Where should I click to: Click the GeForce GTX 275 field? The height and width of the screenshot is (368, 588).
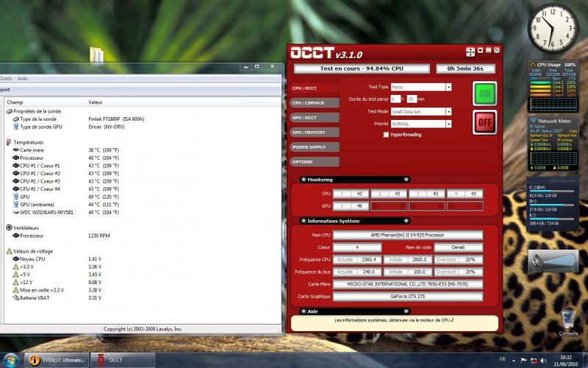(408, 297)
